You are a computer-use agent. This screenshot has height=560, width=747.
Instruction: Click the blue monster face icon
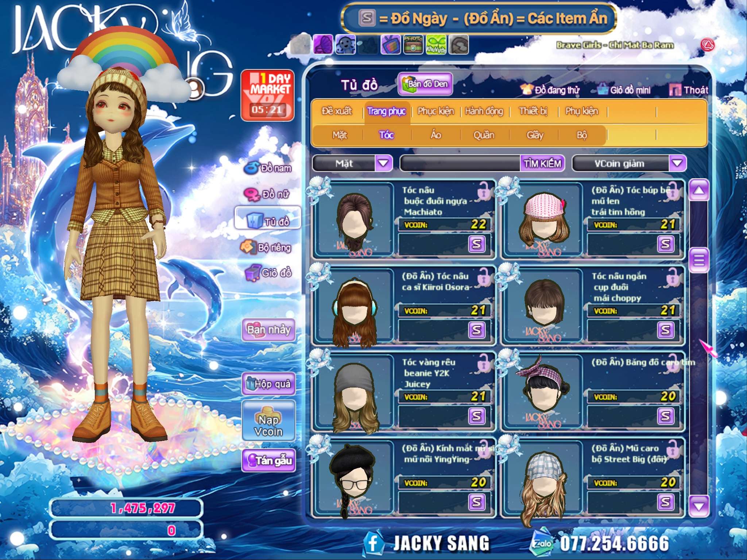tap(345, 45)
